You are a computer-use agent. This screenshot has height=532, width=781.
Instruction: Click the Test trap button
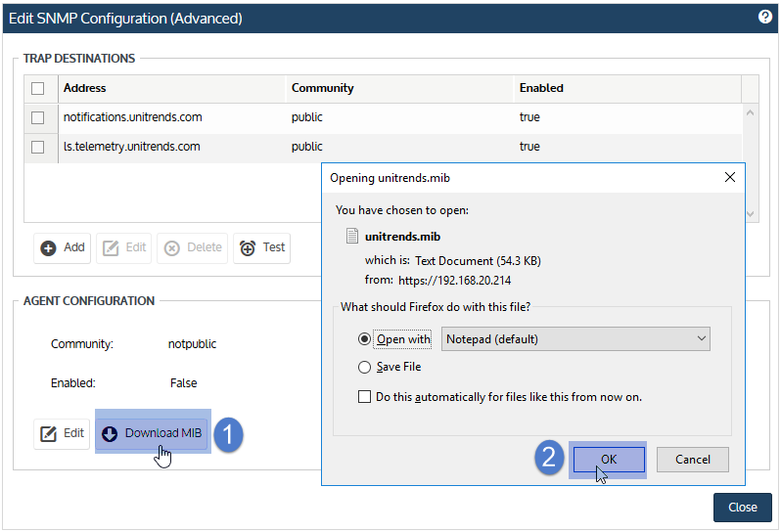pos(262,247)
